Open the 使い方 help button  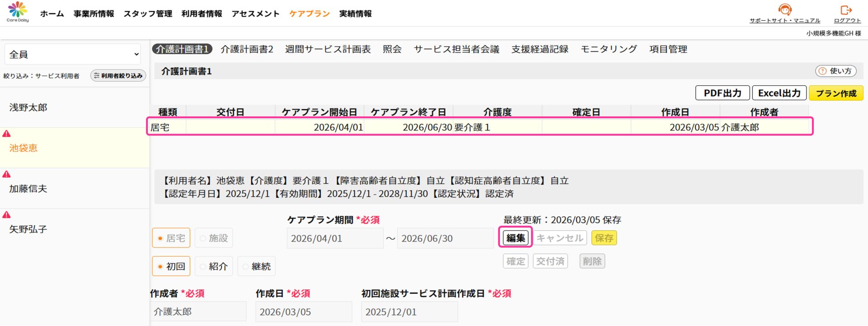(x=835, y=71)
